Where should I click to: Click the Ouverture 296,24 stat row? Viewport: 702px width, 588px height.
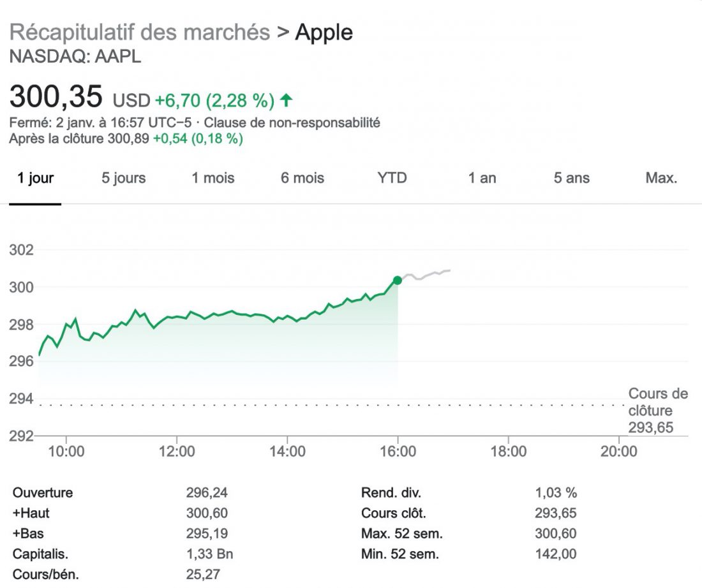(x=115, y=492)
